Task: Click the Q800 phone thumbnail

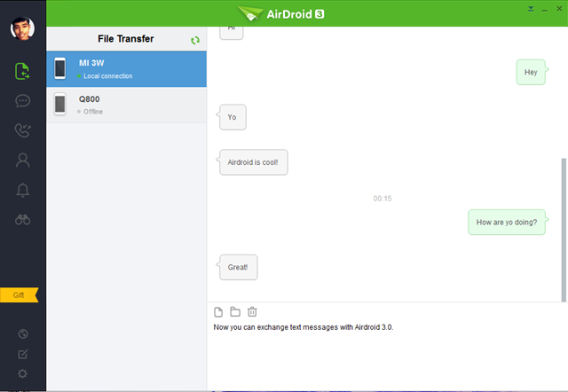Action: tap(60, 104)
